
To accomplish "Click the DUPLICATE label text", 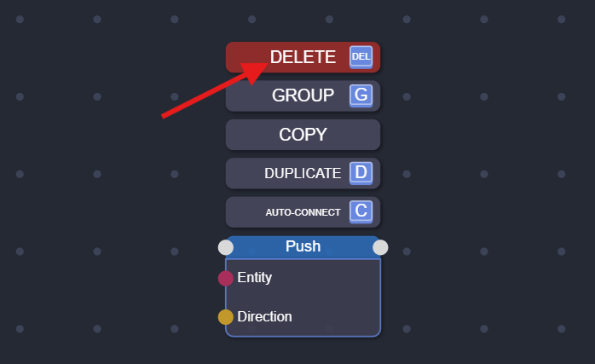I will click(303, 173).
